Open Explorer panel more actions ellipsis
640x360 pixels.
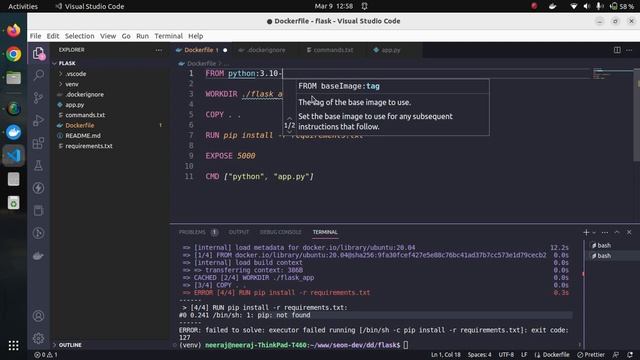pyautogui.click(x=158, y=50)
